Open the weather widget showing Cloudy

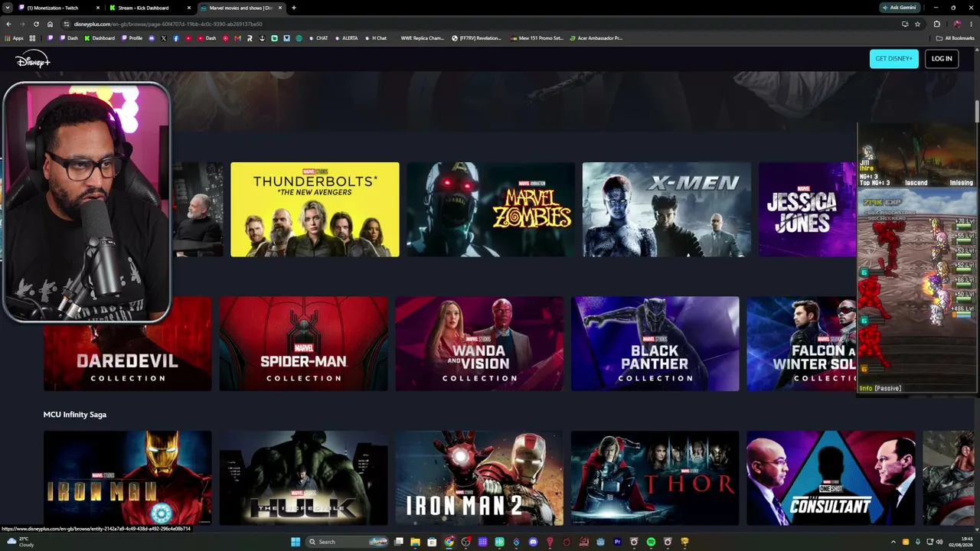(x=21, y=542)
